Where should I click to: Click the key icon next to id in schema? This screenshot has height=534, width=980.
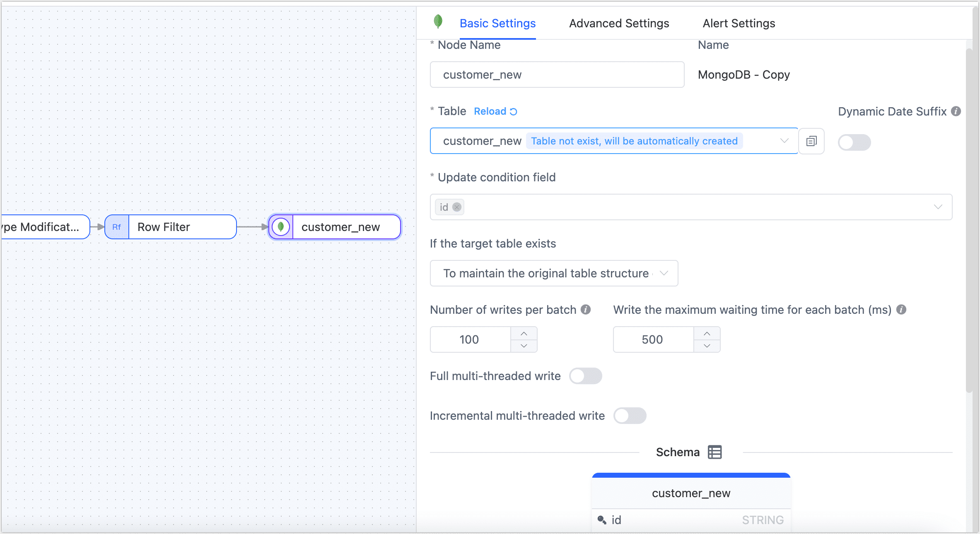(601, 520)
